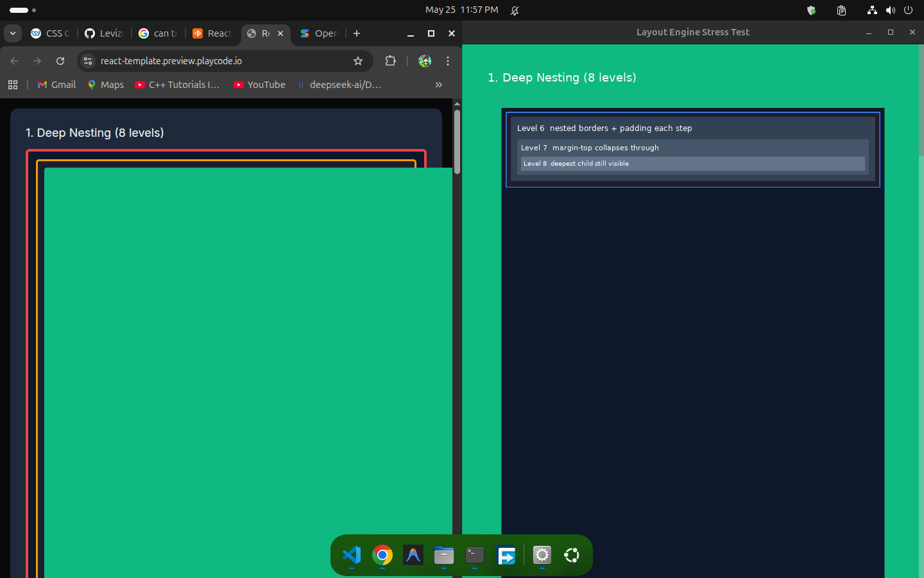The image size is (924, 578).
Task: Open the YouTube bookmark
Action: [x=260, y=85]
